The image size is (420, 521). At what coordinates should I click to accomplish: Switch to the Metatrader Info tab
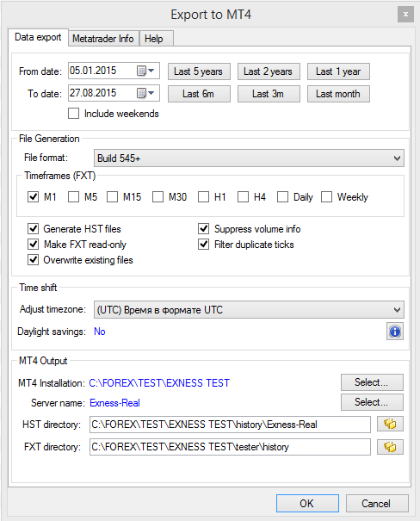click(103, 39)
